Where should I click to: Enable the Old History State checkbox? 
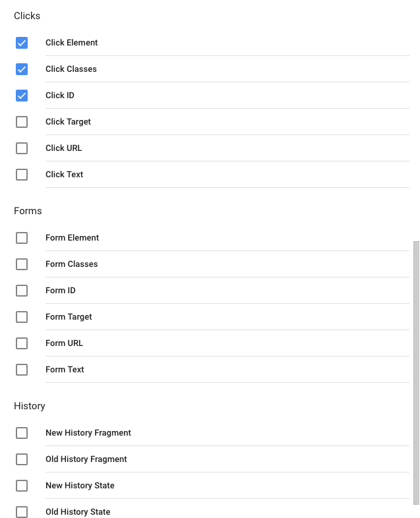tap(22, 512)
